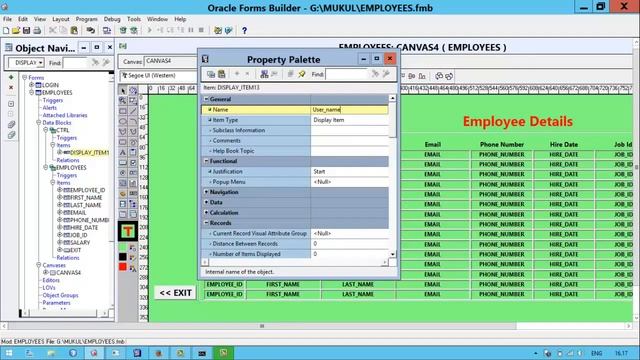Click the Fill Color tool beside green swatch

point(133,247)
